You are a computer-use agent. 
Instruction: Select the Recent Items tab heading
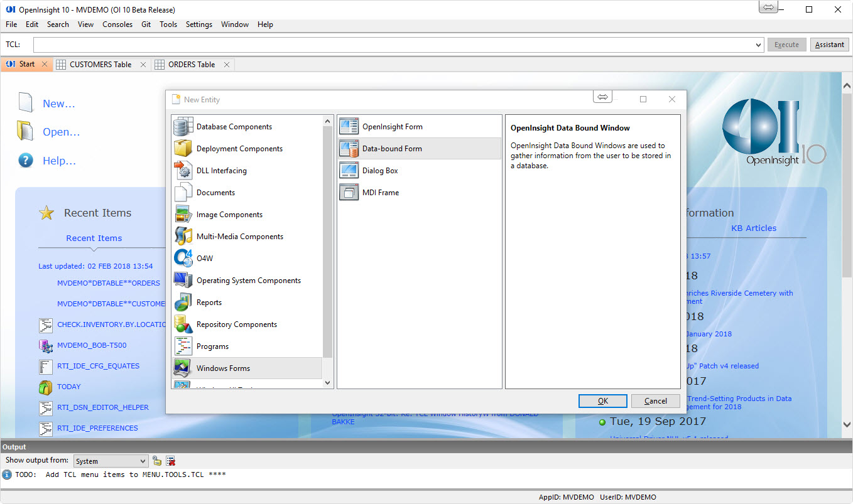94,239
